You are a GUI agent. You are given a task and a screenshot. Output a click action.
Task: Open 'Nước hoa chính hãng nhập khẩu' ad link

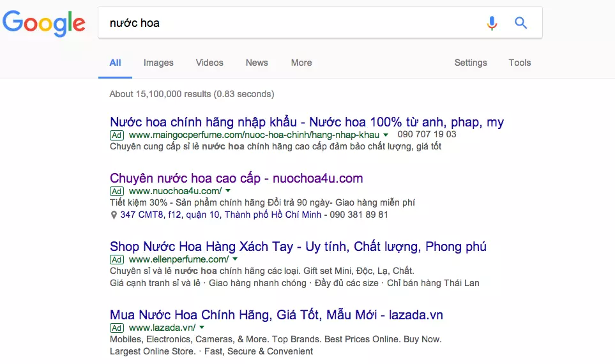click(x=307, y=122)
